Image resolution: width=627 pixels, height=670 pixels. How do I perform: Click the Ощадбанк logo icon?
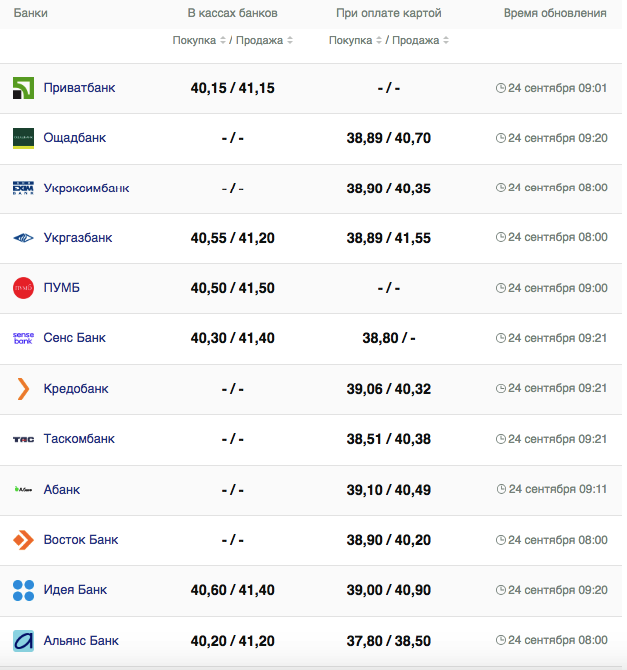coord(23,138)
